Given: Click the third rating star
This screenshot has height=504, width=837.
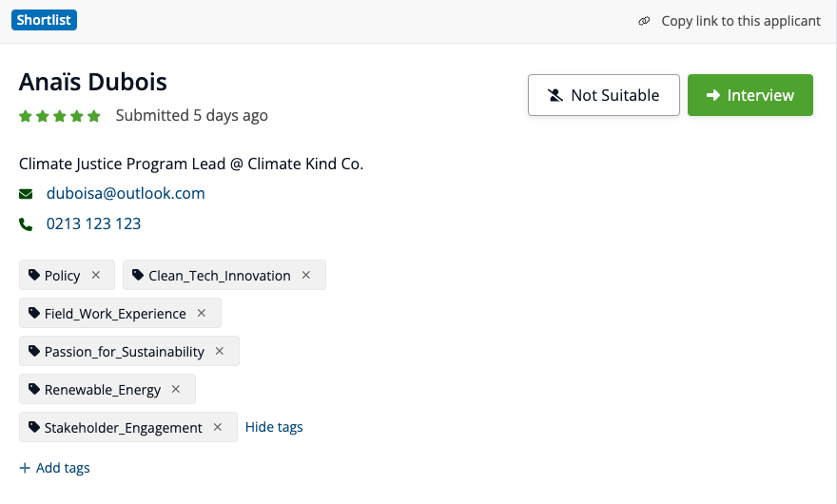Looking at the screenshot, I should pyautogui.click(x=60, y=116).
